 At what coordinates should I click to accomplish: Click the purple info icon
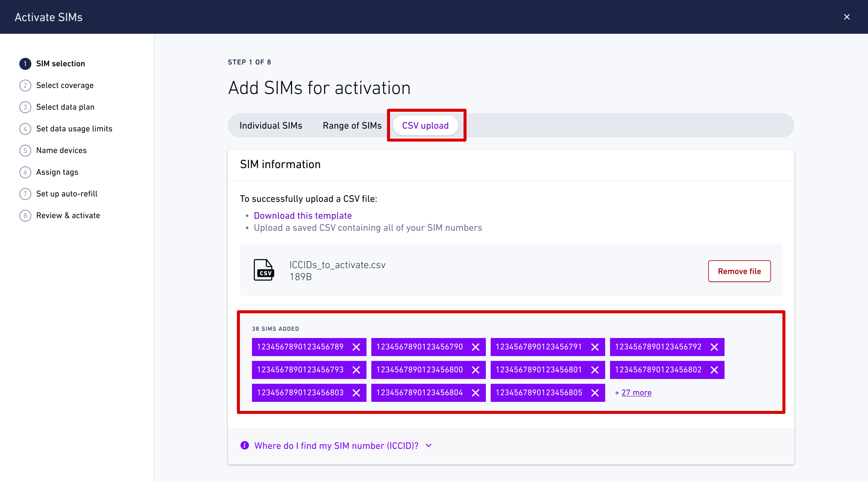pos(245,445)
